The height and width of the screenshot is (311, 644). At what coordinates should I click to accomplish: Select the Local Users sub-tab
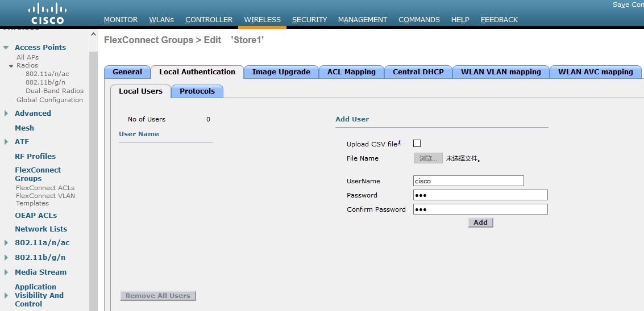point(141,91)
